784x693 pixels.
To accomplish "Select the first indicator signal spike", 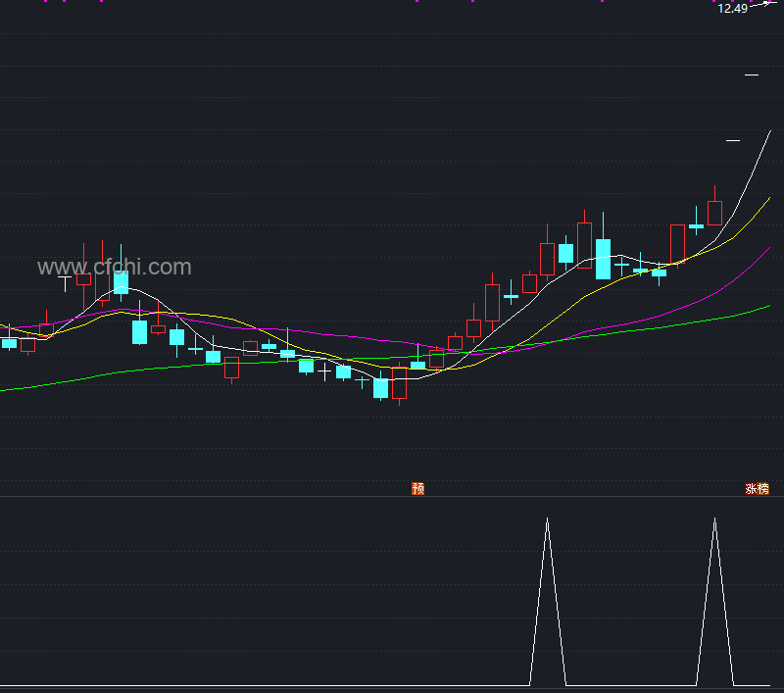I will click(548, 600).
